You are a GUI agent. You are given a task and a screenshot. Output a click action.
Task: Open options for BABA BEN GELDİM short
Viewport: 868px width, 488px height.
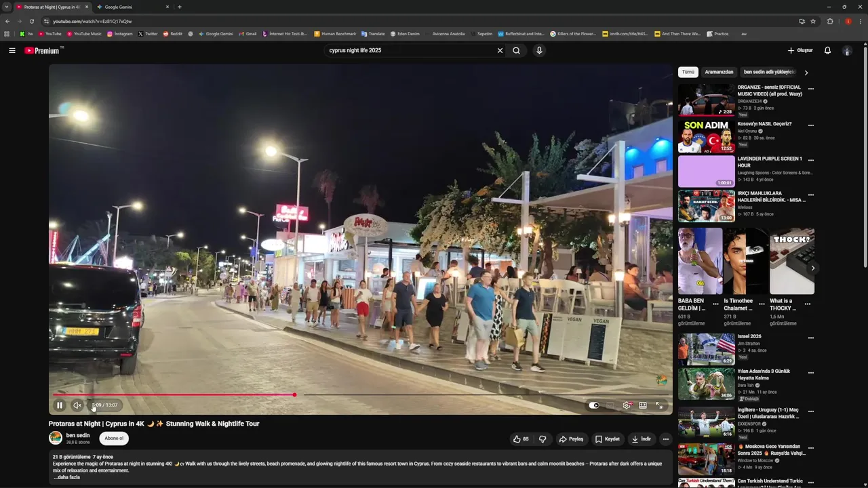click(x=715, y=304)
